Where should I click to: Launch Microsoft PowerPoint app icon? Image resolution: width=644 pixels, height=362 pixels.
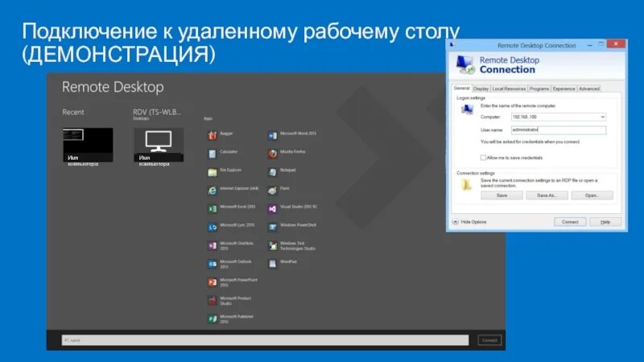pyautogui.click(x=213, y=282)
